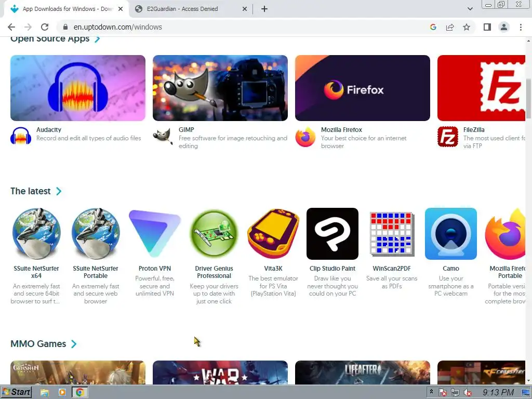Open file explorer in taskbar

click(x=45, y=393)
